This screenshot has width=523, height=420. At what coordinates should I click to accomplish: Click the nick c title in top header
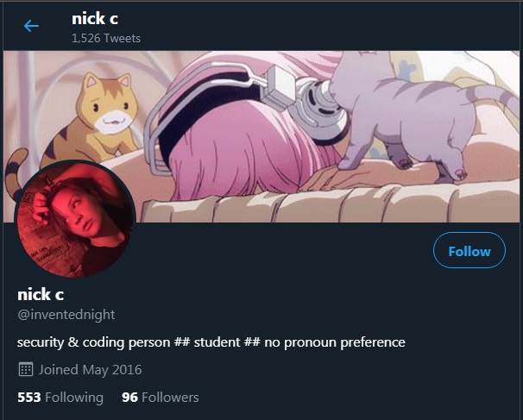click(x=95, y=19)
